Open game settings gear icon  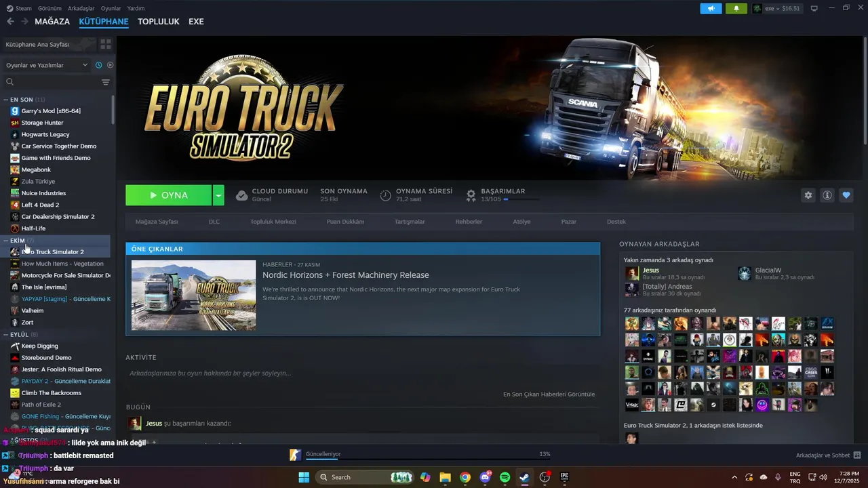pos(808,195)
